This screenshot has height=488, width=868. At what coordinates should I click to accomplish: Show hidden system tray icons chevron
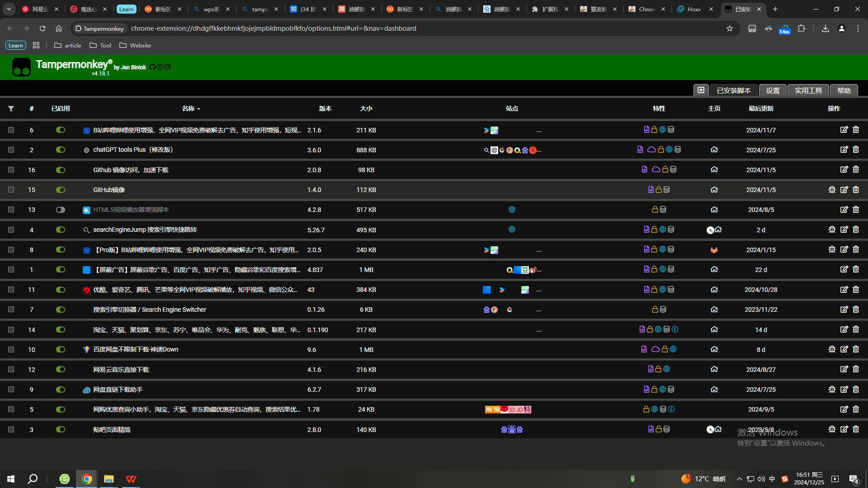coord(739,479)
